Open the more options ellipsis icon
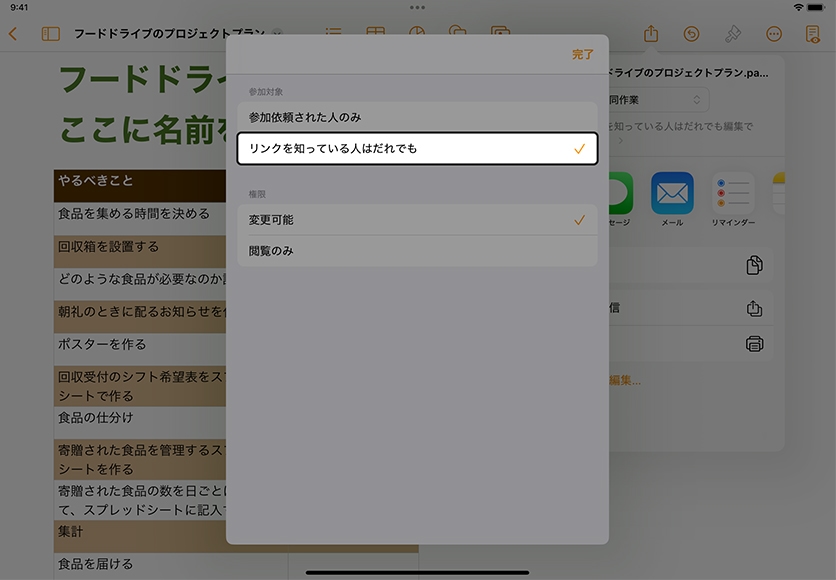 [773, 34]
